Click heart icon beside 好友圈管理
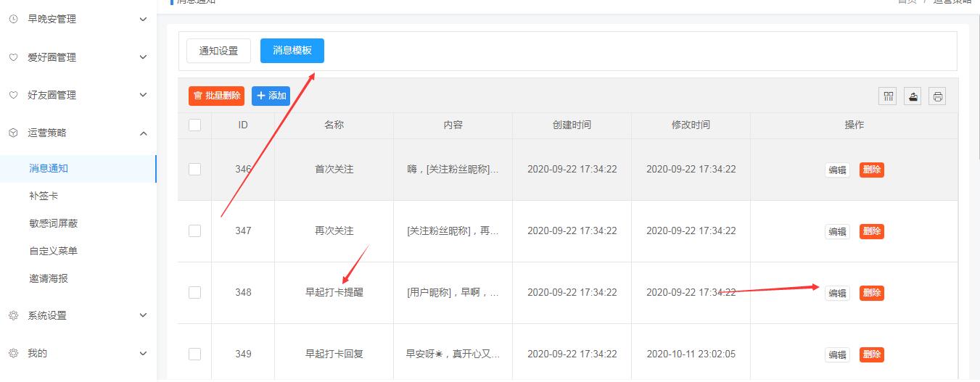The image size is (980, 382). 13,95
